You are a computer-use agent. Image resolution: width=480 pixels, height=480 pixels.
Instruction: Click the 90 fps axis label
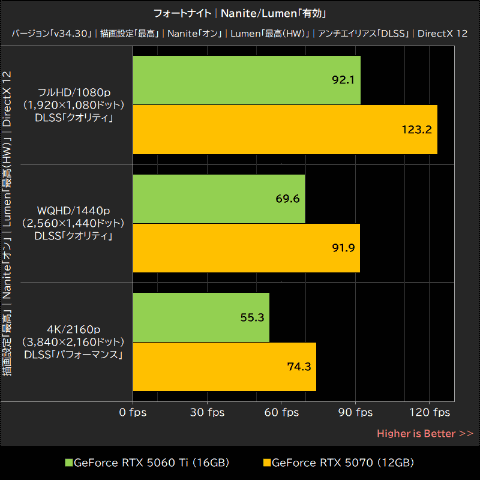[x=355, y=412]
